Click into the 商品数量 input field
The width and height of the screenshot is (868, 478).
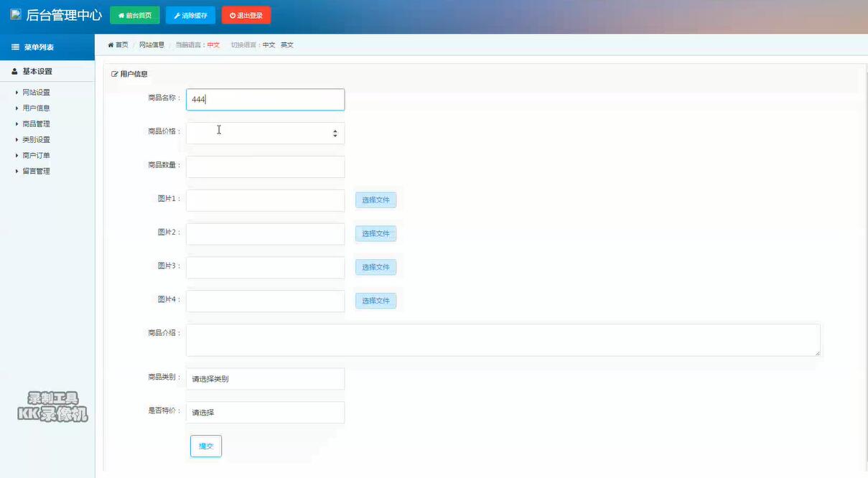(265, 167)
